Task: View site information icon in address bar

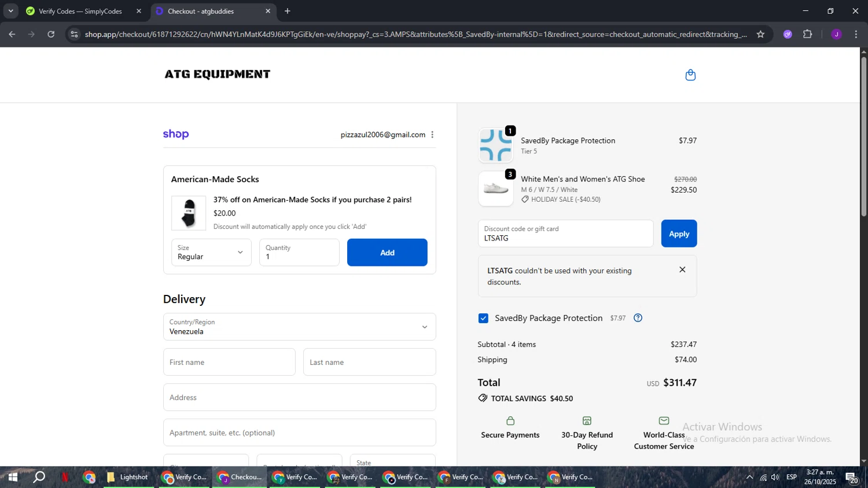Action: click(74, 35)
